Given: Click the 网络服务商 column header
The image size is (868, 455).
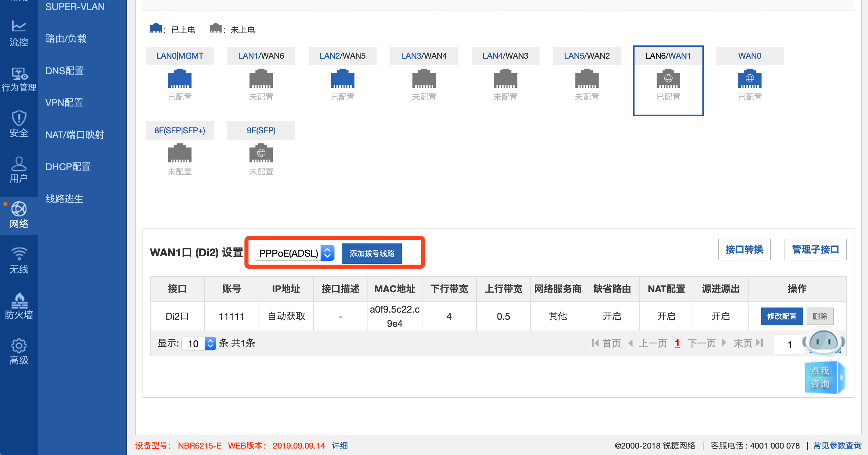Looking at the screenshot, I should coord(558,289).
